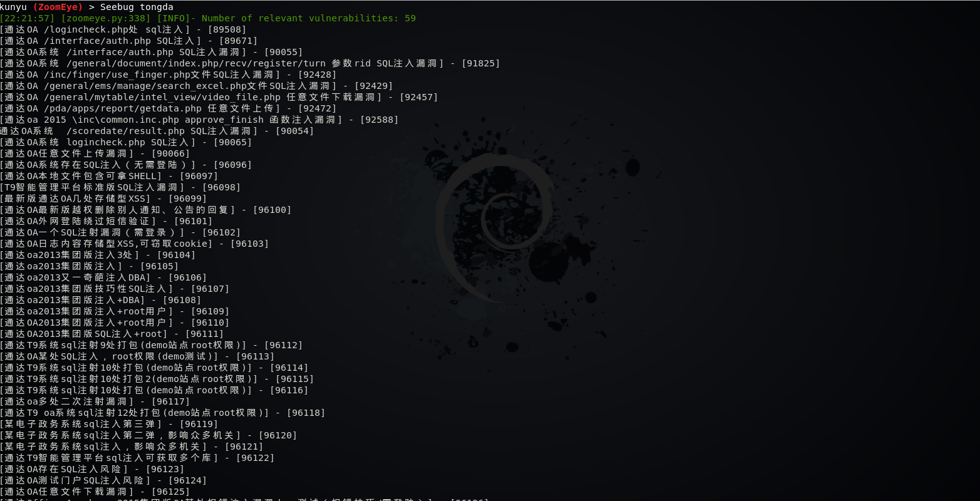Select the video_file.php entry 92457
980x501 pixels.
(x=219, y=97)
